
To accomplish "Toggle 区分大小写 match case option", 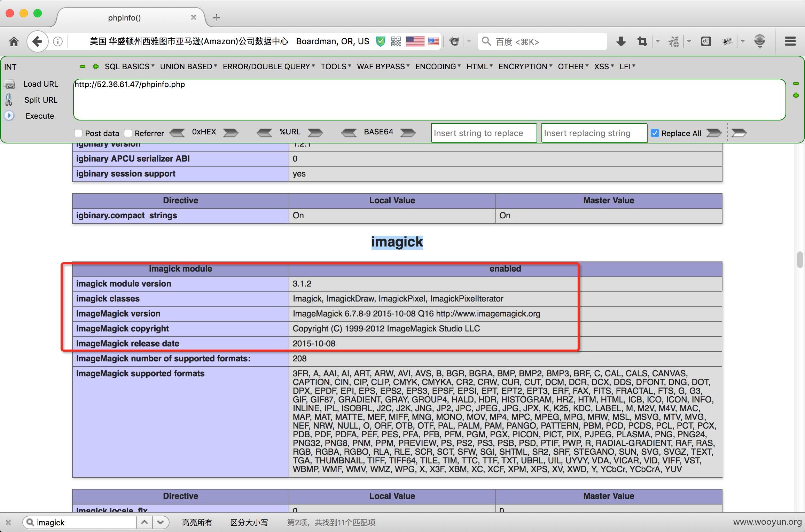I will tap(249, 522).
